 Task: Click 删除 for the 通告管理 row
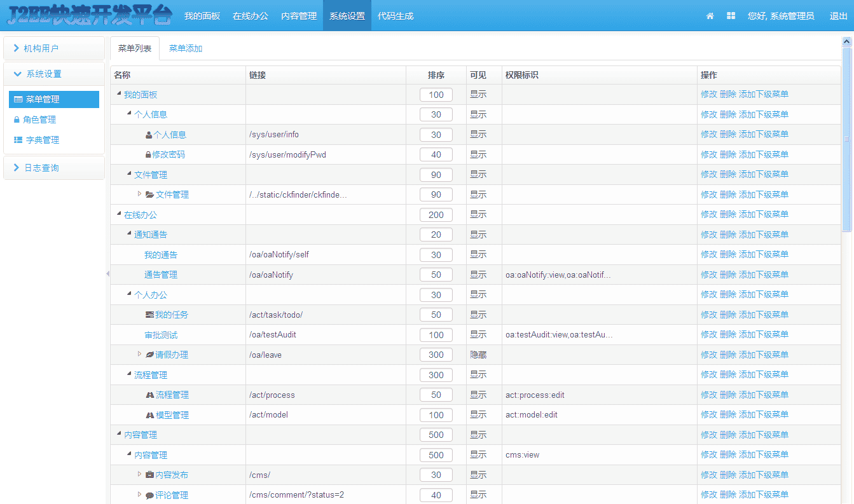tap(727, 275)
